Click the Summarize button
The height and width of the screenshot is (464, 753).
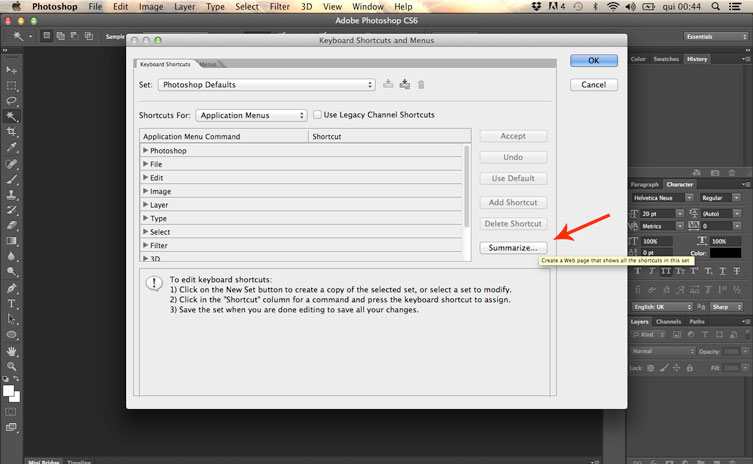513,247
